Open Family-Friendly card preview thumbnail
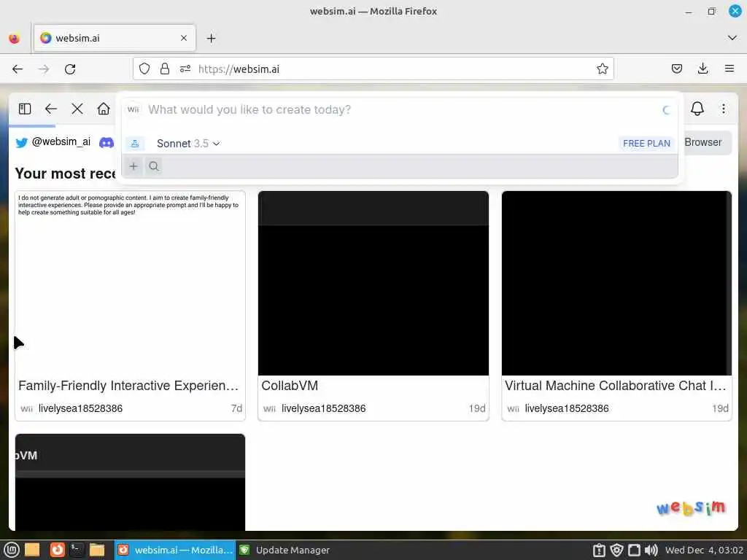 tap(130, 284)
